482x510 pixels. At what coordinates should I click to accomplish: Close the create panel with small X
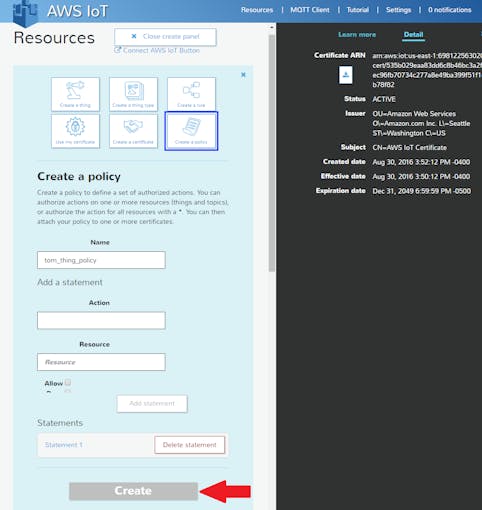tap(243, 75)
